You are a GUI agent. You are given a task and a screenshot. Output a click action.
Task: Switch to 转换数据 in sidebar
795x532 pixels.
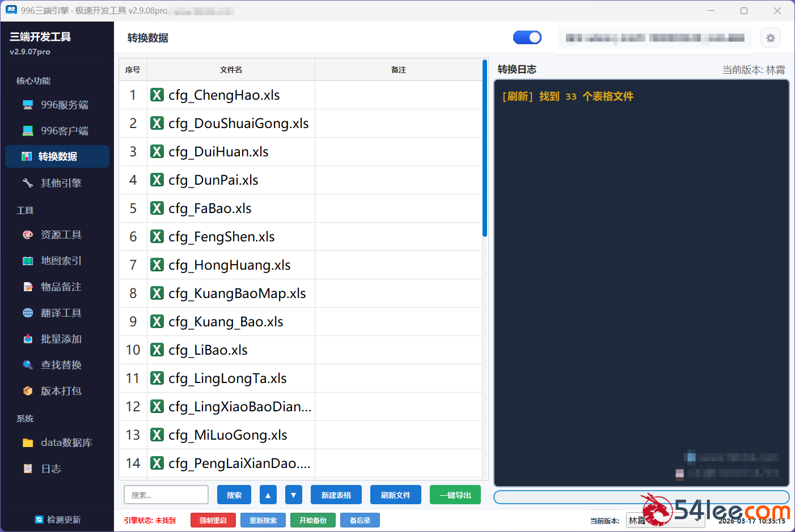pos(57,156)
